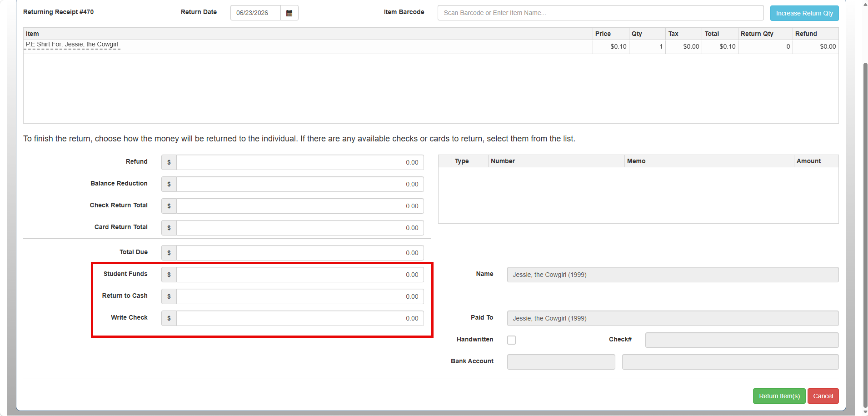Click the Balance Reduction amount field

point(300,184)
